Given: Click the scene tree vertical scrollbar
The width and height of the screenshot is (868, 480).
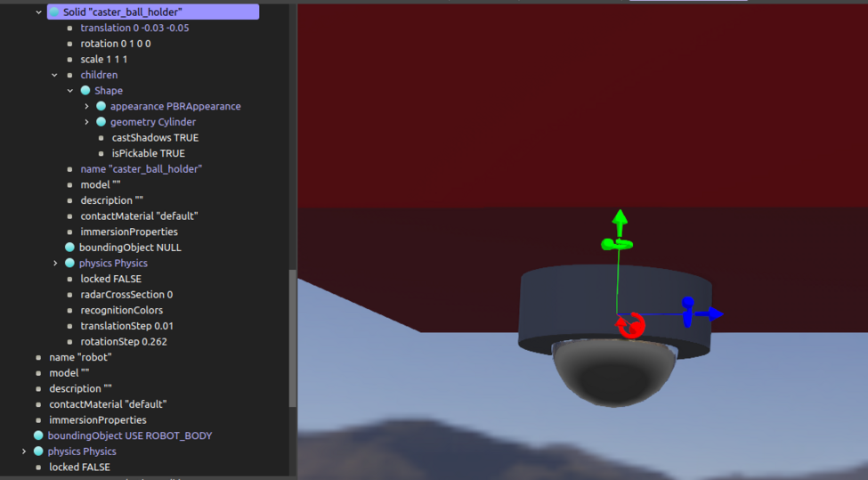Looking at the screenshot, I should point(293,338).
